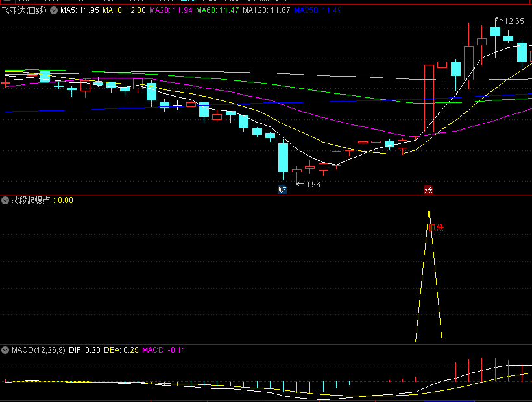Screen dimensions: 532x402
Task: Click the red 抓妖 signal label
Action: 437,228
